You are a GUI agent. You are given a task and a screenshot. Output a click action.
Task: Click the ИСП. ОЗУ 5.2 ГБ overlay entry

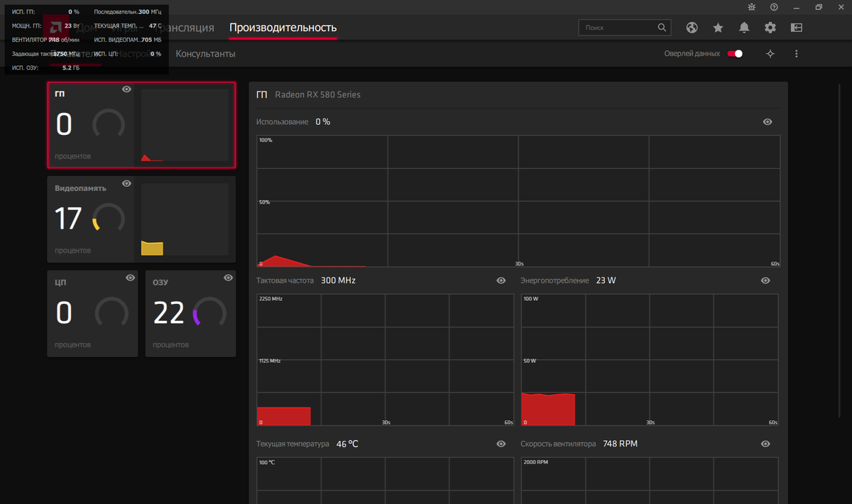click(x=46, y=68)
